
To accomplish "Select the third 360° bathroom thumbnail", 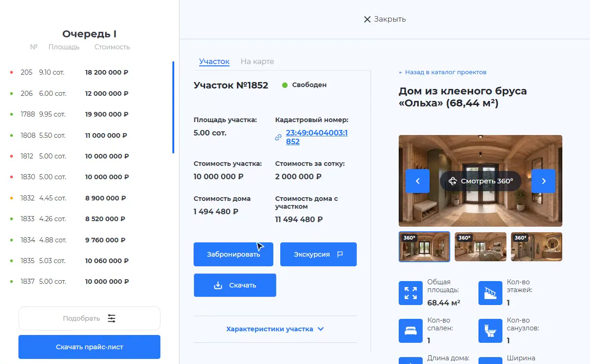I will point(537,247).
